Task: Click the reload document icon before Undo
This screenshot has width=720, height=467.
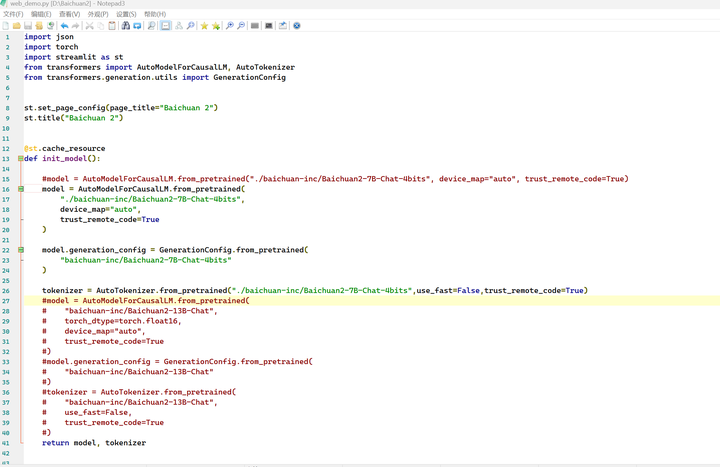Action: pyautogui.click(x=51, y=26)
